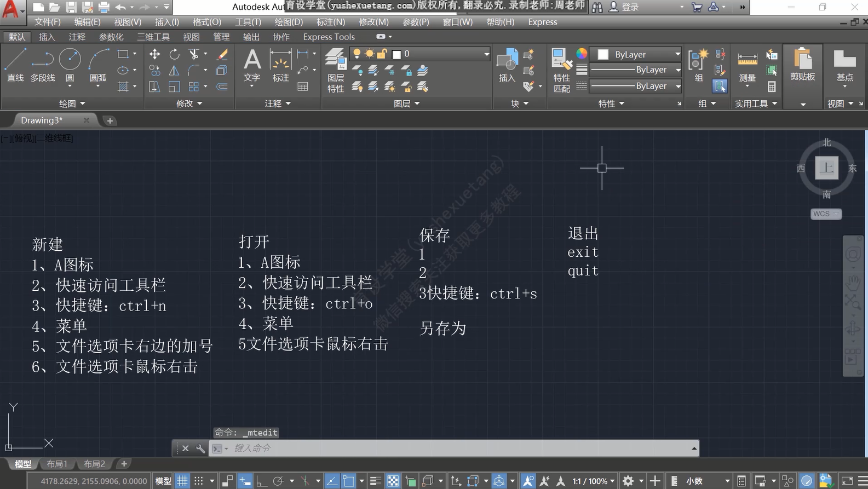This screenshot has width=868, height=489.
Task: Toggle snap mode in status bar
Action: click(x=199, y=481)
